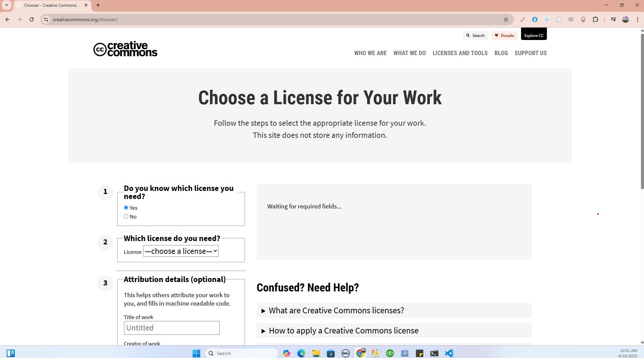Open File Explorer from the taskbar
Screen dimensions: 644x358
[x=316, y=353]
